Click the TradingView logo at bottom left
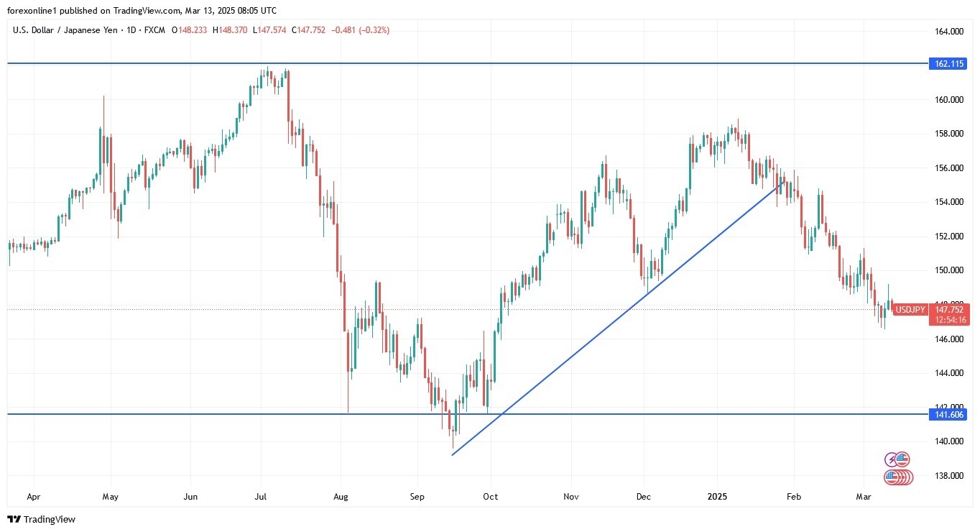 tap(42, 519)
